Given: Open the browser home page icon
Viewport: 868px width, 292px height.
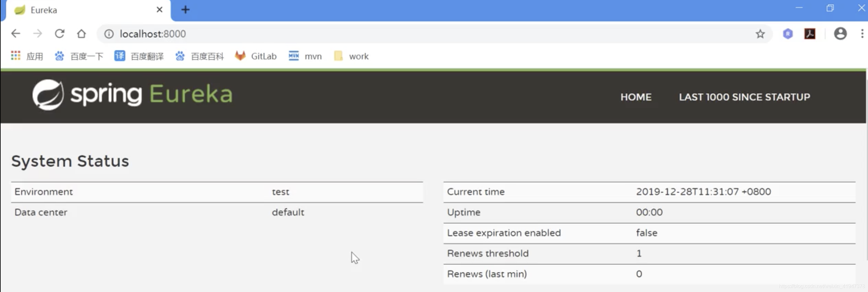Looking at the screenshot, I should tap(81, 34).
